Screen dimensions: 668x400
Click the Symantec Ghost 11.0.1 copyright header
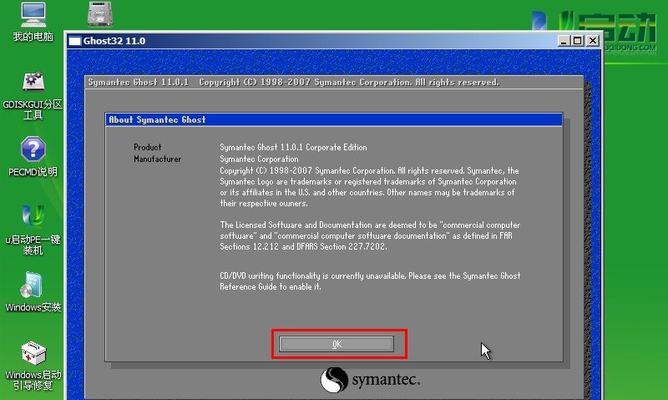[293, 82]
